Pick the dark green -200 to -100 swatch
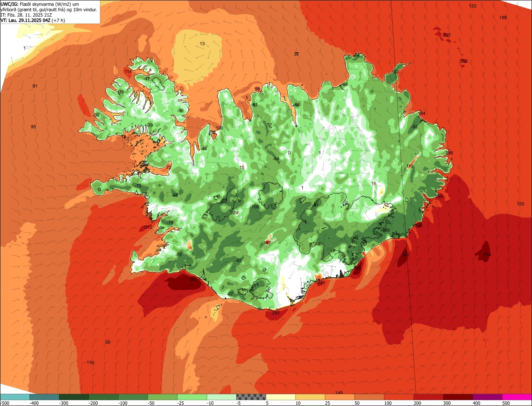Screen dimensions: 532x406 pyautogui.click(x=103, y=397)
